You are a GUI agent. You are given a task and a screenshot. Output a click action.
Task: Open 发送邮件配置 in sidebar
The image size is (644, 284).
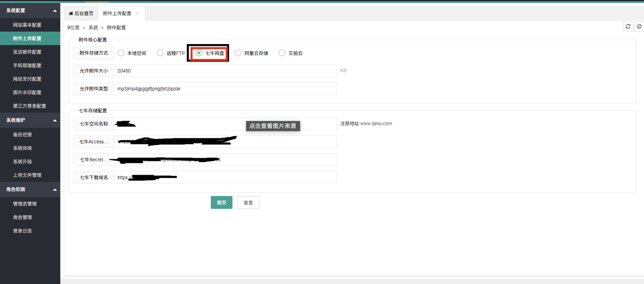click(30, 52)
